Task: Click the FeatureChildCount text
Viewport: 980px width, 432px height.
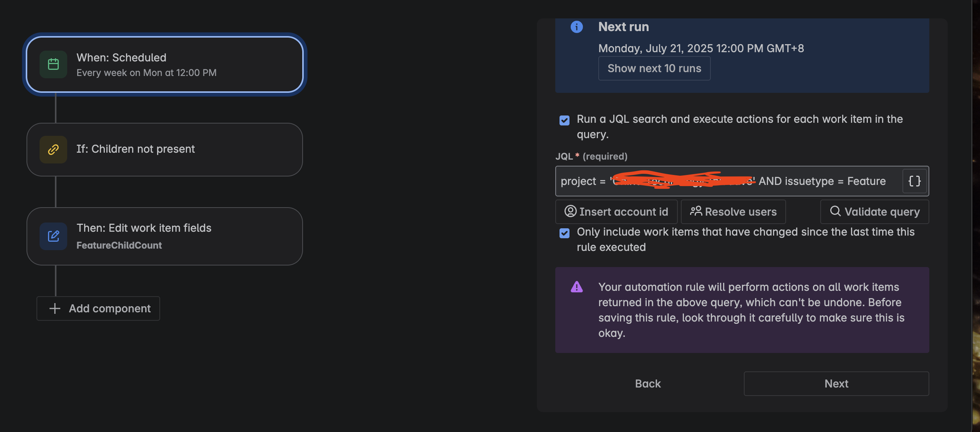Action: pos(119,246)
